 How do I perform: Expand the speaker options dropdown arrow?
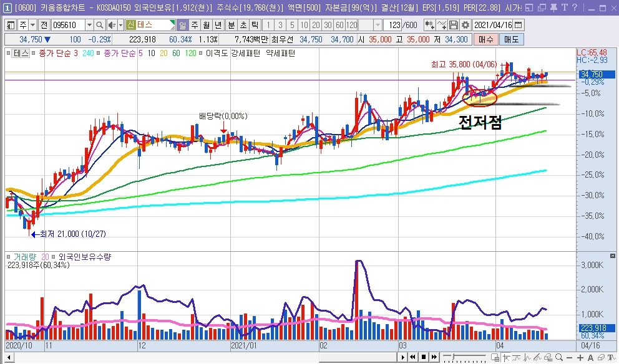click(x=120, y=25)
